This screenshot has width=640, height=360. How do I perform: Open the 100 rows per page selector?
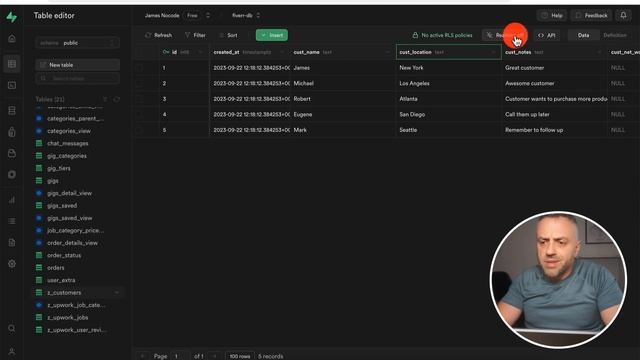coord(240,356)
